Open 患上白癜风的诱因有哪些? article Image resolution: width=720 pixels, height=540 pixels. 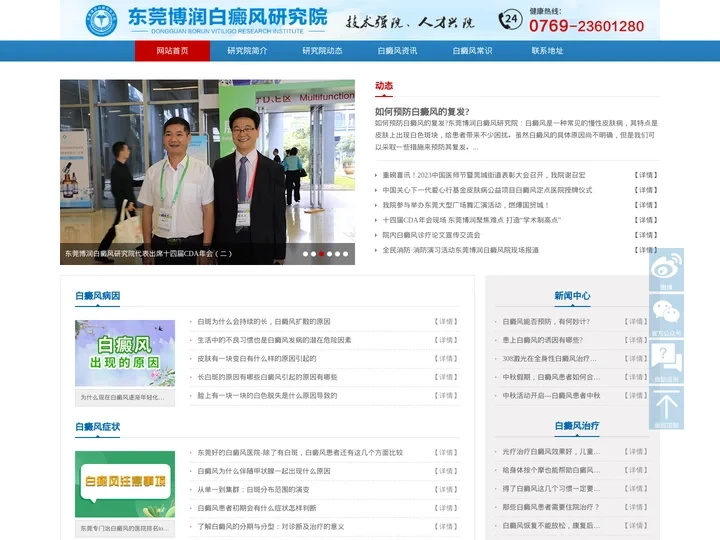(x=542, y=340)
